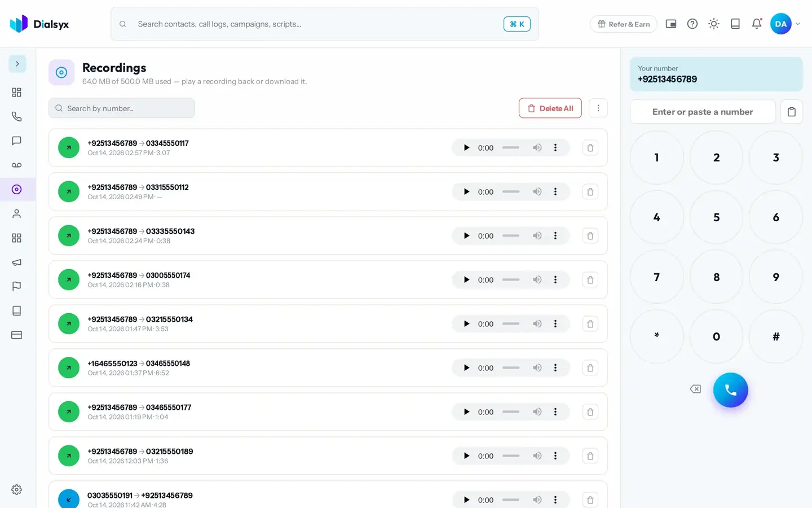Screen dimensions: 812x508
Task: Paste number using clipboard icon
Action: point(792,112)
